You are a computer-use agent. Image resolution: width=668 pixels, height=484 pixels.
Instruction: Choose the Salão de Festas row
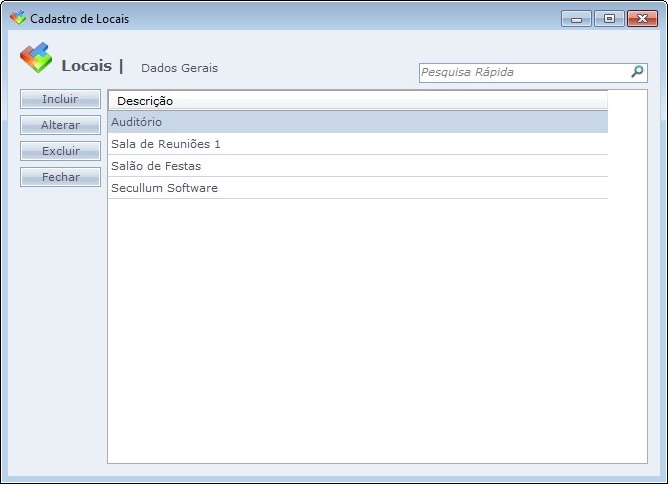tap(357, 166)
